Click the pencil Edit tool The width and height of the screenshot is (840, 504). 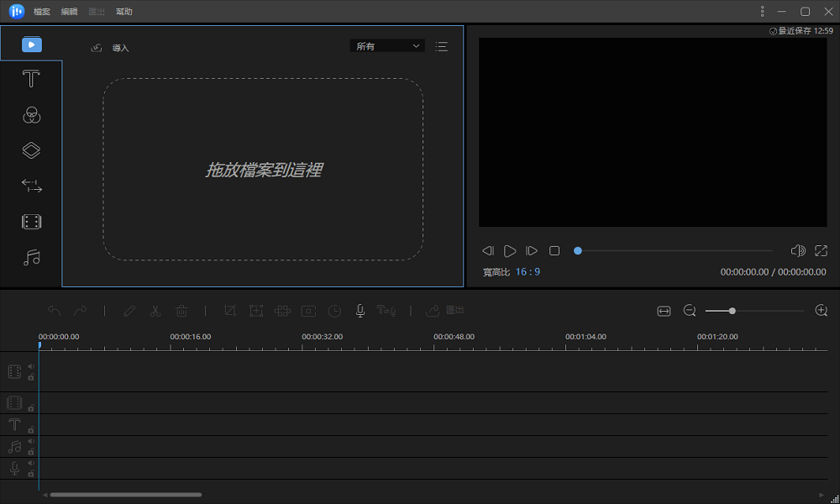pos(129,311)
